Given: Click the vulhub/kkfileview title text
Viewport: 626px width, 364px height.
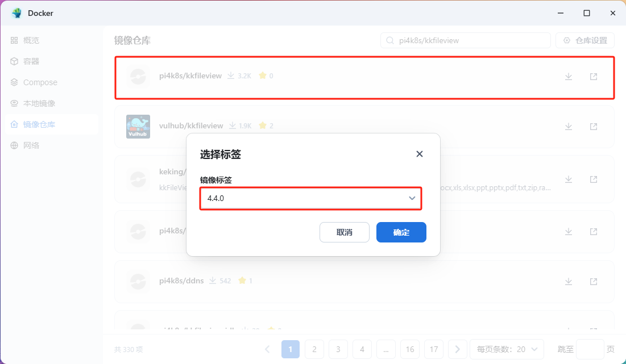Looking at the screenshot, I should point(191,125).
